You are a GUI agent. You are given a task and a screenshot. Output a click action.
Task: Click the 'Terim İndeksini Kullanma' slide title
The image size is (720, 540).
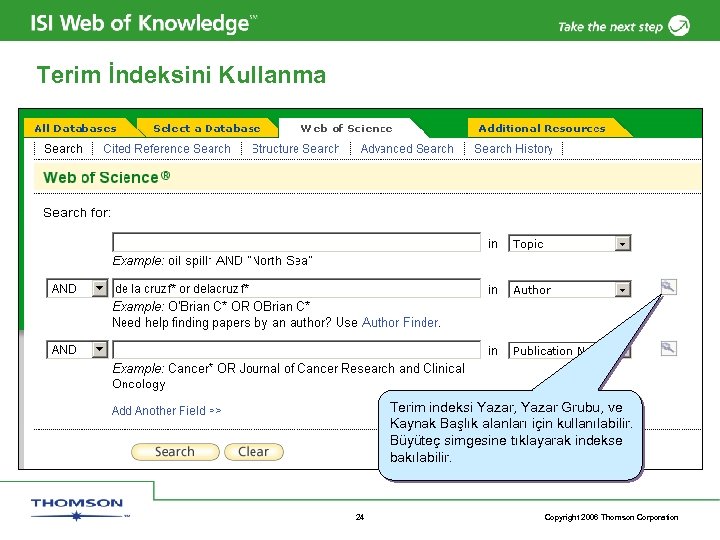[x=181, y=75]
